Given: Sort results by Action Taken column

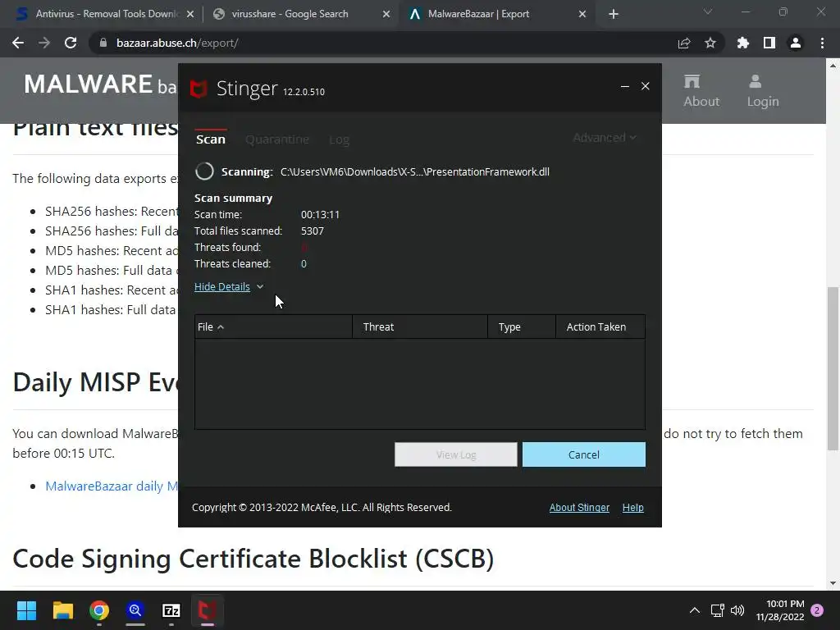Looking at the screenshot, I should point(600,326).
